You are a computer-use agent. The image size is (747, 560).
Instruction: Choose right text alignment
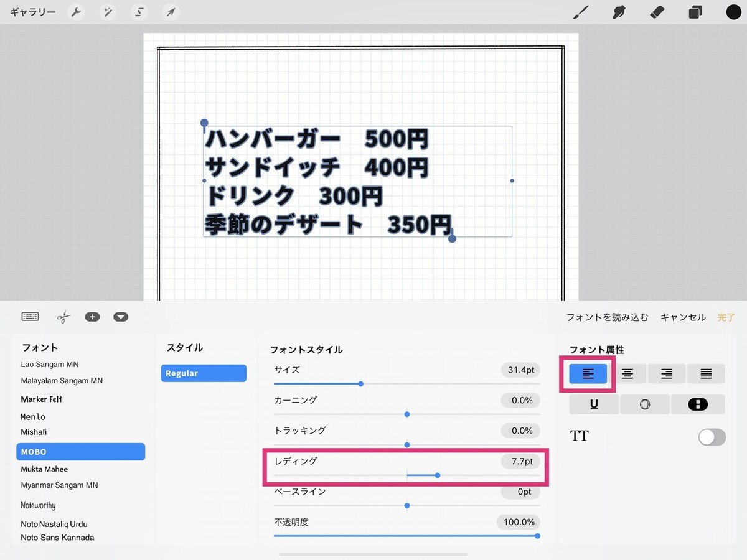point(667,373)
